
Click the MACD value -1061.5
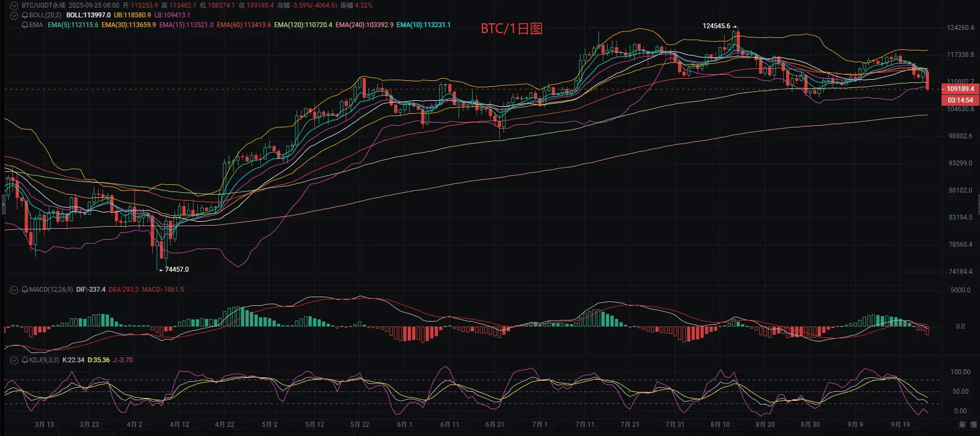(163, 290)
